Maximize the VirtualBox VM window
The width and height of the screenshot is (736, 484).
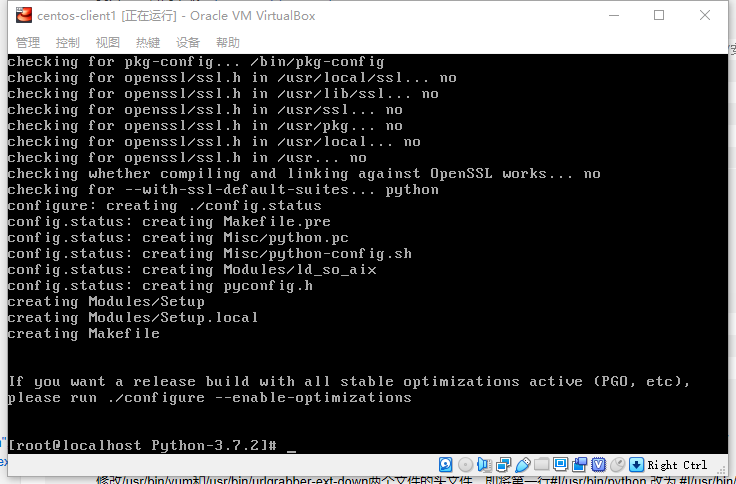coord(659,15)
